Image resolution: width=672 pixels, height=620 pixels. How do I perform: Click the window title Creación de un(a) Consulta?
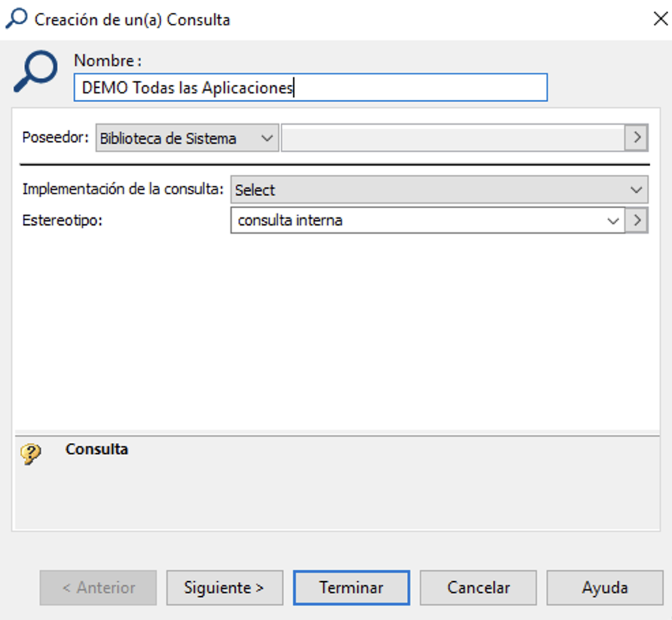click(132, 20)
